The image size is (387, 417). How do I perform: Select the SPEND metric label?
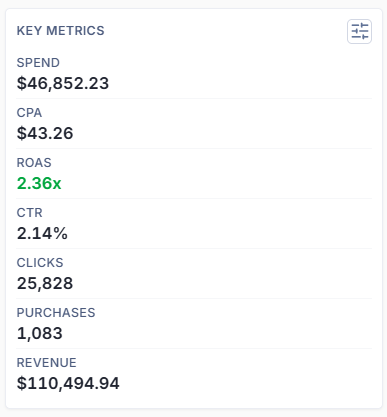point(38,63)
